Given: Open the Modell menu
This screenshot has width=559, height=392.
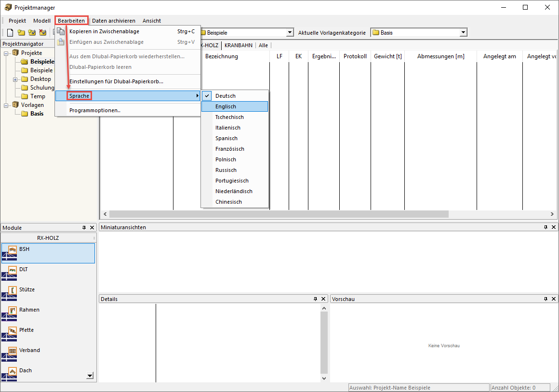Looking at the screenshot, I should (42, 21).
